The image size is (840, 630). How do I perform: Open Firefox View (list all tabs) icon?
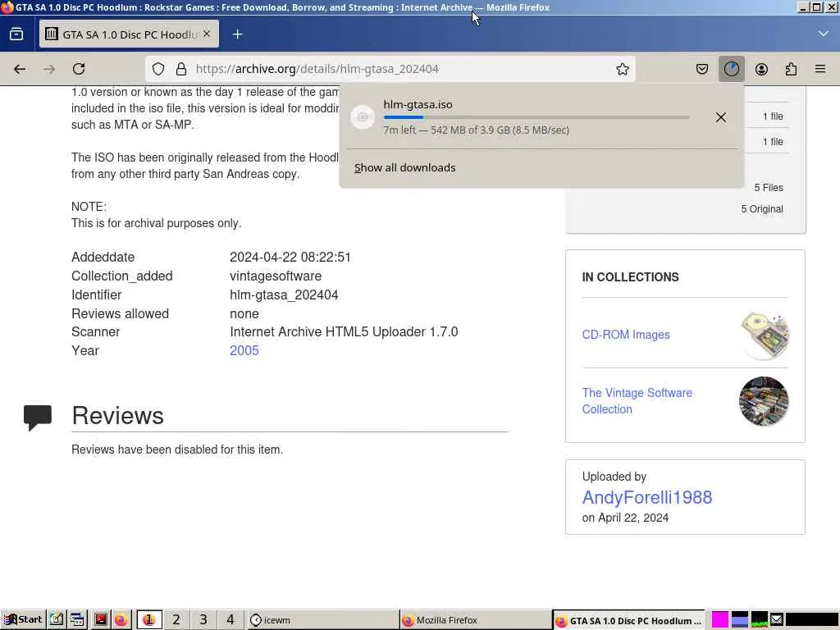[x=16, y=34]
